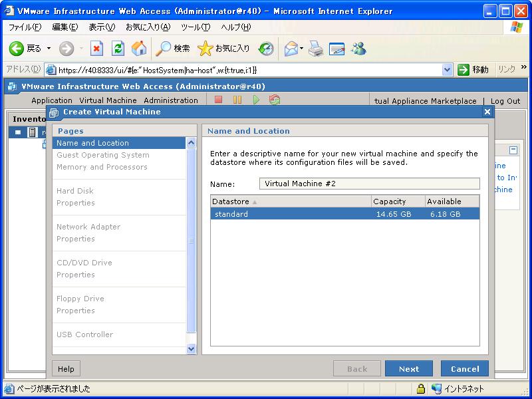532x399 pixels.
Task: Open the Messenger people icon
Action: (358, 49)
